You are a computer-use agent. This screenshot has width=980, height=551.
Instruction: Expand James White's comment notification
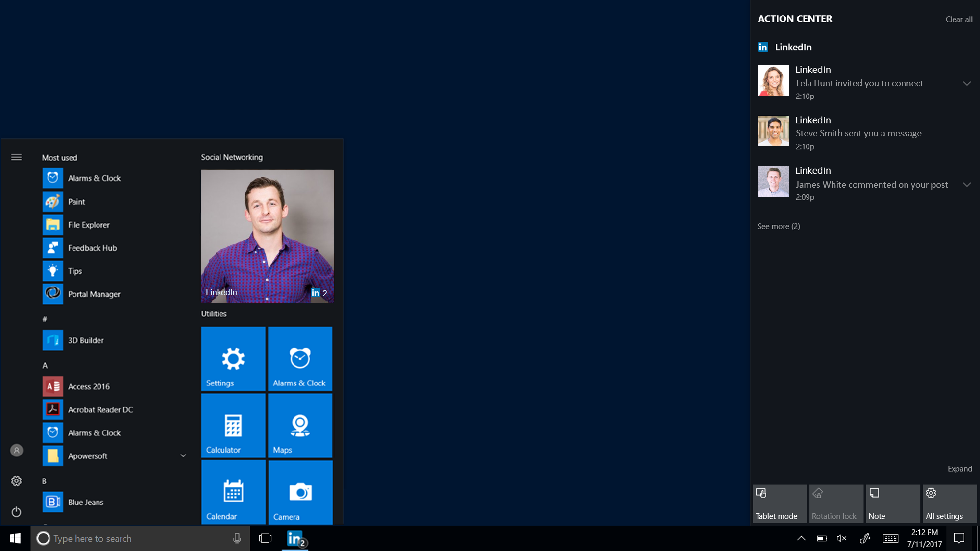[x=968, y=185]
